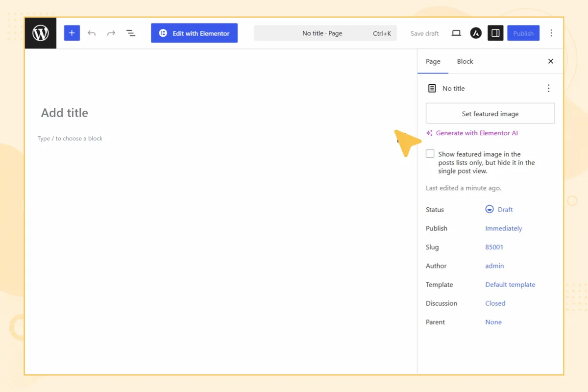
Task: Change Discussion setting from Closed
Action: (x=495, y=303)
